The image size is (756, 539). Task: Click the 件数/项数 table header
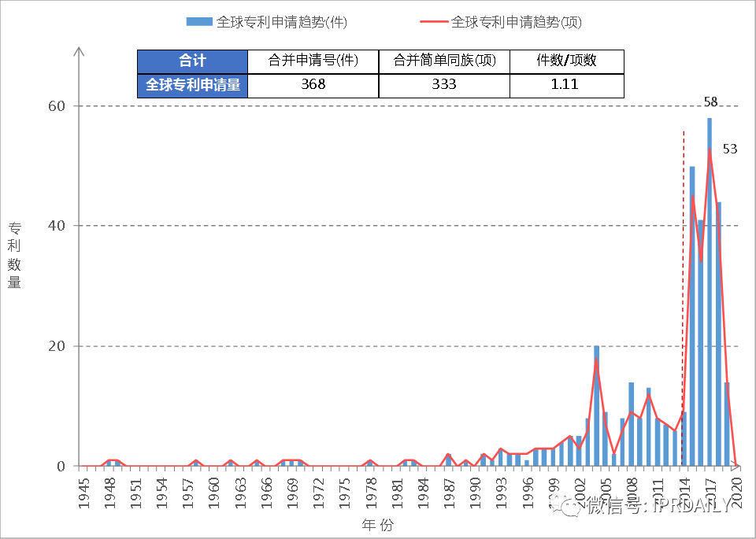pos(566,61)
